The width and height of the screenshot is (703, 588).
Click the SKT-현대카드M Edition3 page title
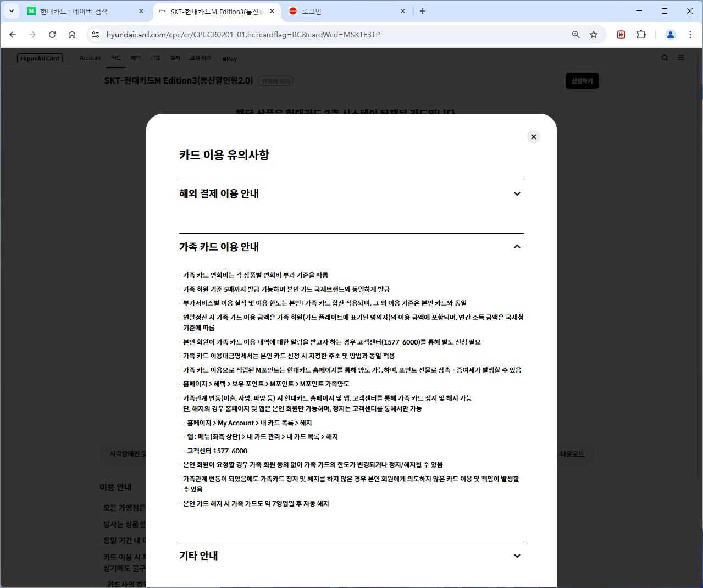point(179,80)
